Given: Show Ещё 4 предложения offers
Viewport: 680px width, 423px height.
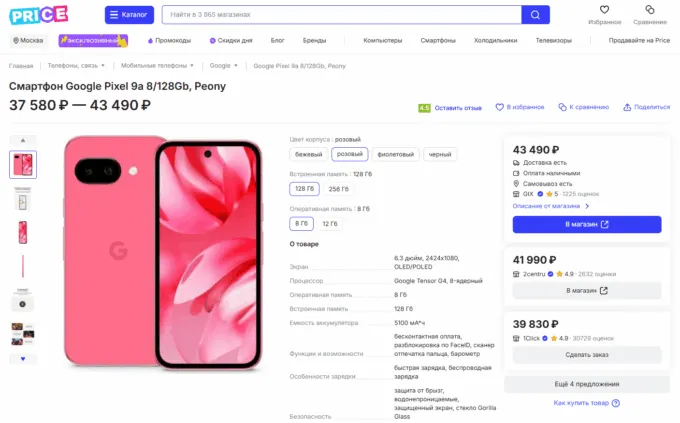Looking at the screenshot, I should [x=586, y=384].
